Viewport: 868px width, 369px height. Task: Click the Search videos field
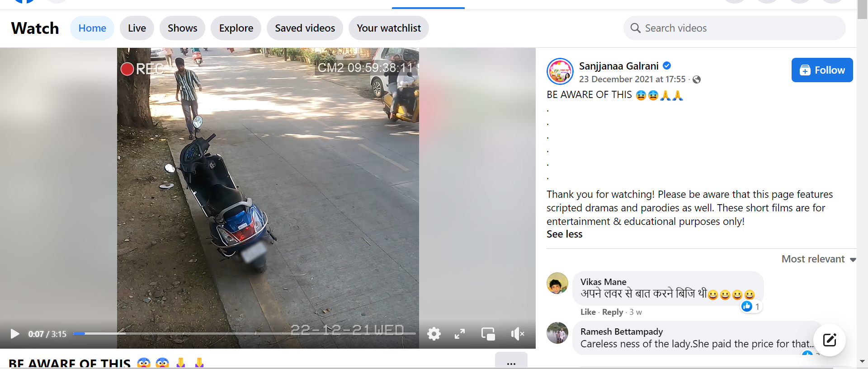(x=735, y=28)
